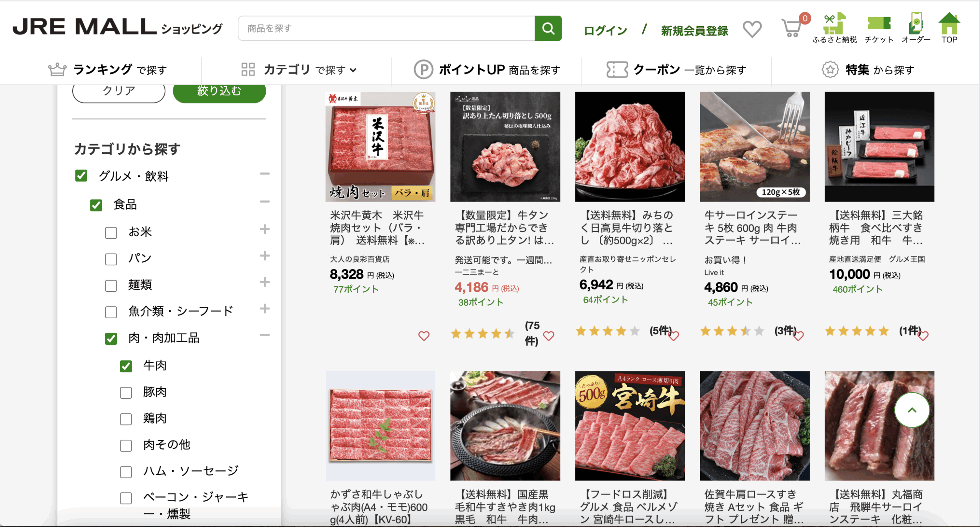Check the 豚肉 checkbox
980x527 pixels.
pos(126,393)
